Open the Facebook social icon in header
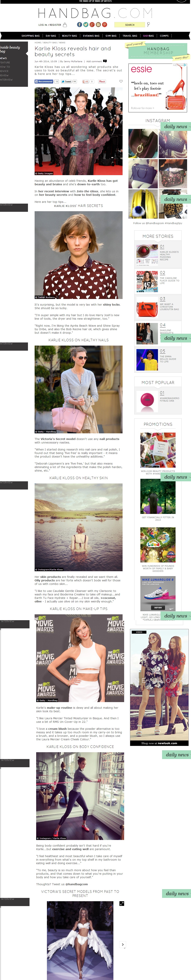This screenshot has width=191, height=980. [79, 25]
